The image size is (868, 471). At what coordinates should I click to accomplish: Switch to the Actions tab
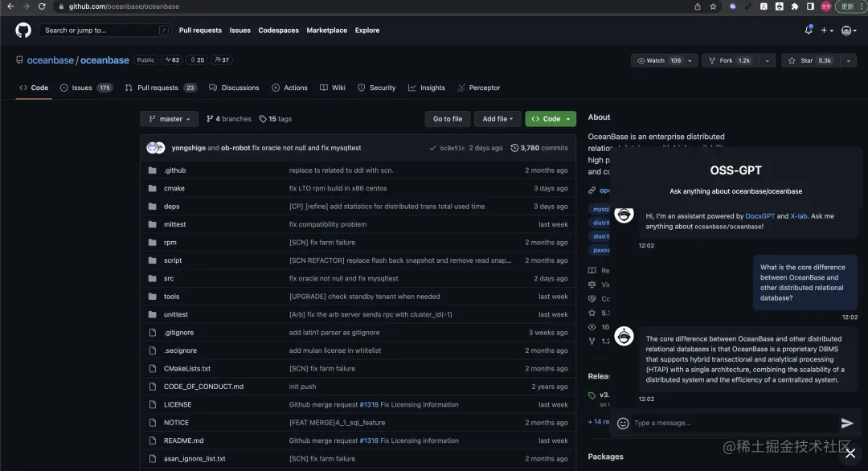[x=289, y=88]
